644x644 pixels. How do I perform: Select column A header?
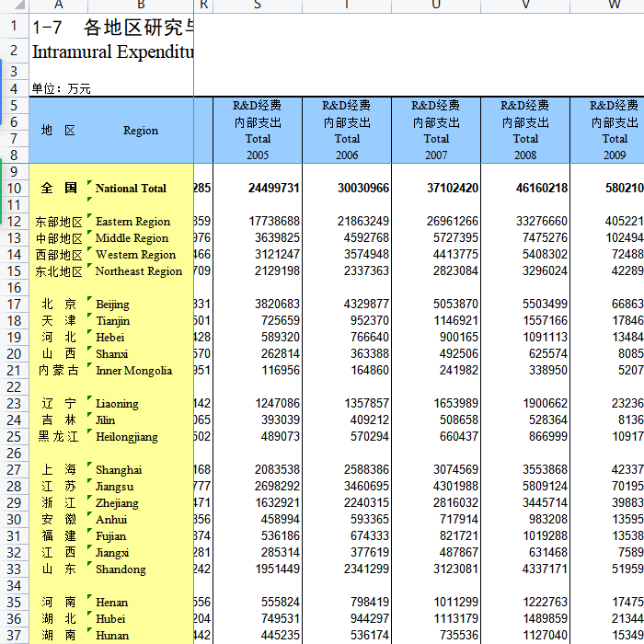(58, 6)
